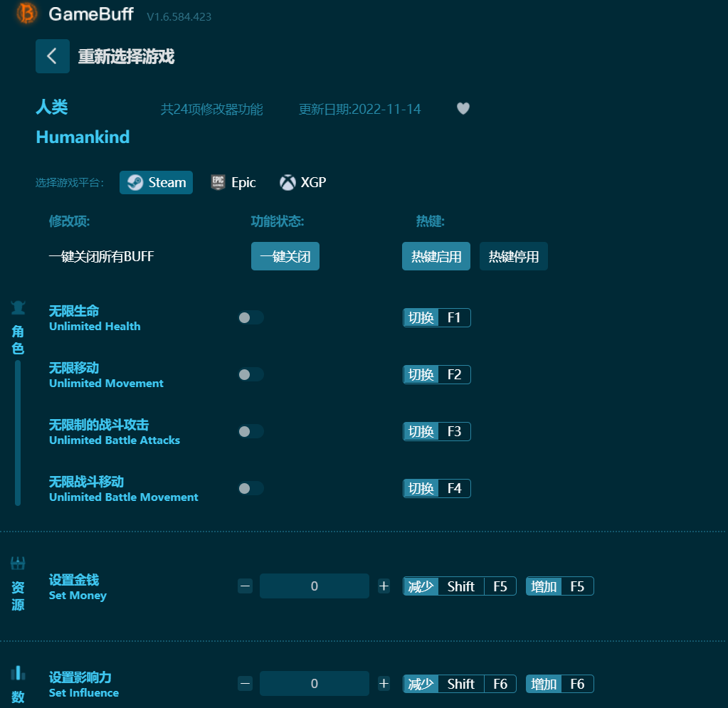Click the Set Money value field

point(314,586)
